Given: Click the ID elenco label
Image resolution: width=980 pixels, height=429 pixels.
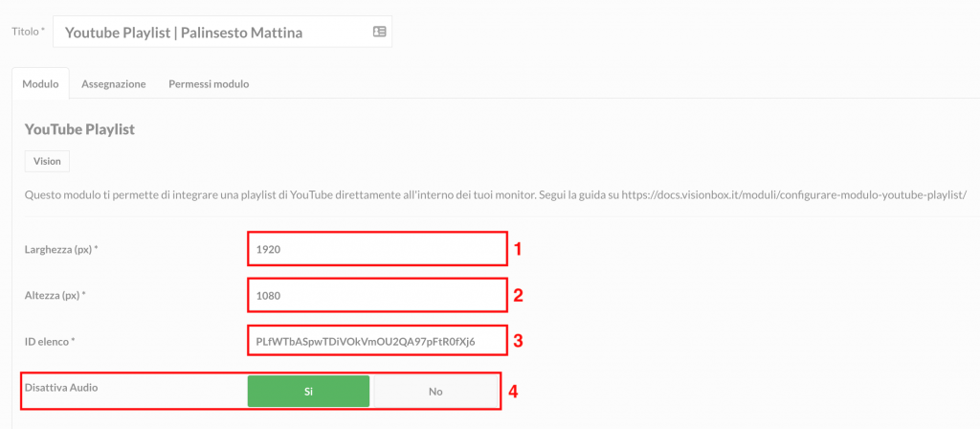Looking at the screenshot, I should [x=50, y=342].
